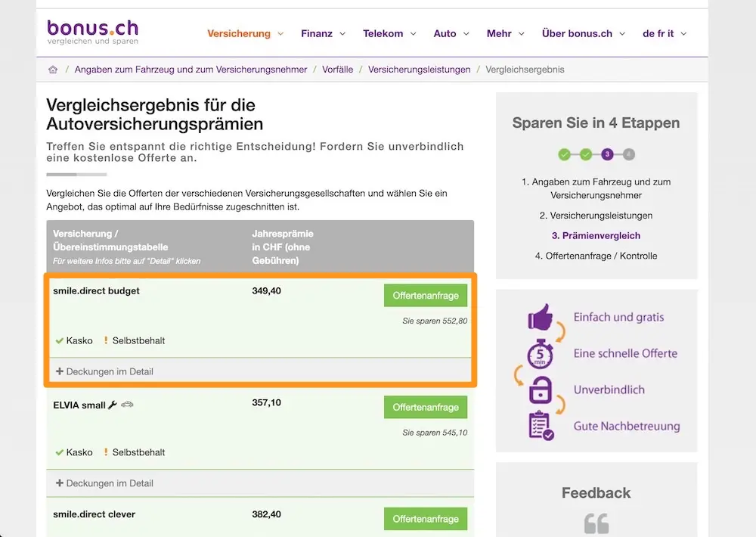Image resolution: width=756 pixels, height=537 pixels.
Task: Click the 349,40 premium value
Action: coord(266,291)
